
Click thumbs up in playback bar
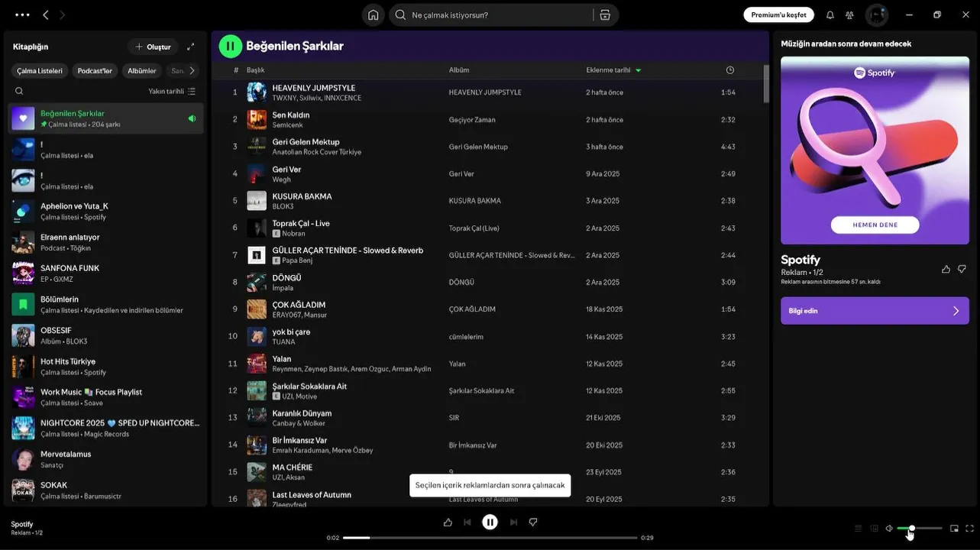(x=448, y=522)
